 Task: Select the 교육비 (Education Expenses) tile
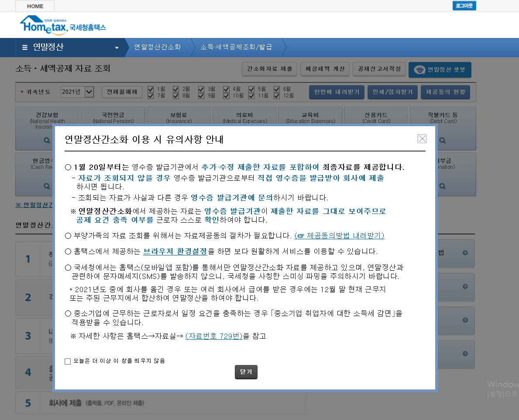point(310,115)
